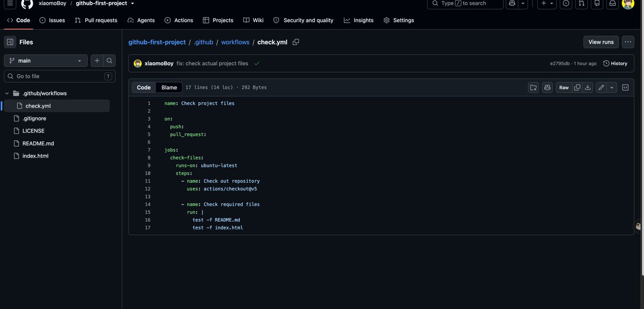The width and height of the screenshot is (644, 309).
Task: Click Copilot icon in file toolbar
Action: point(547,88)
